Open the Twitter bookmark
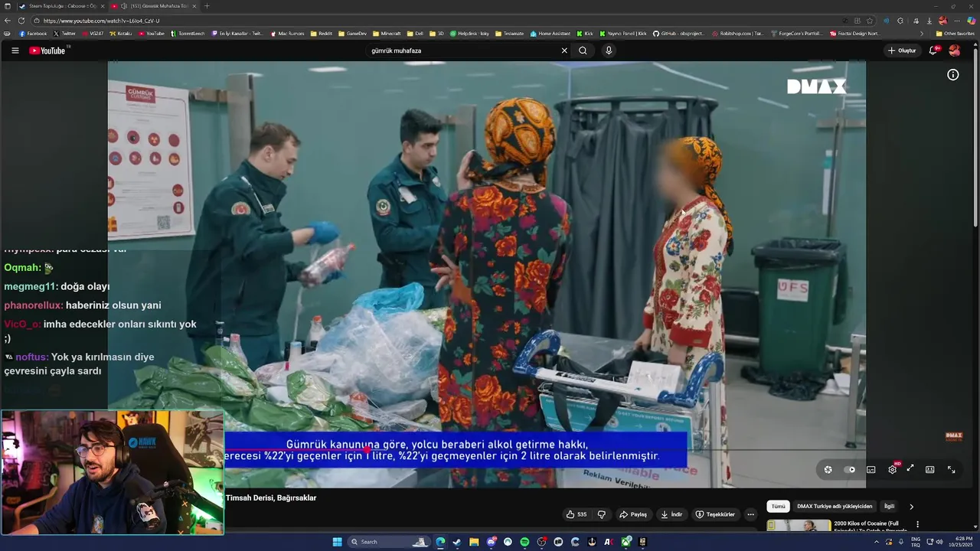 pos(65,34)
